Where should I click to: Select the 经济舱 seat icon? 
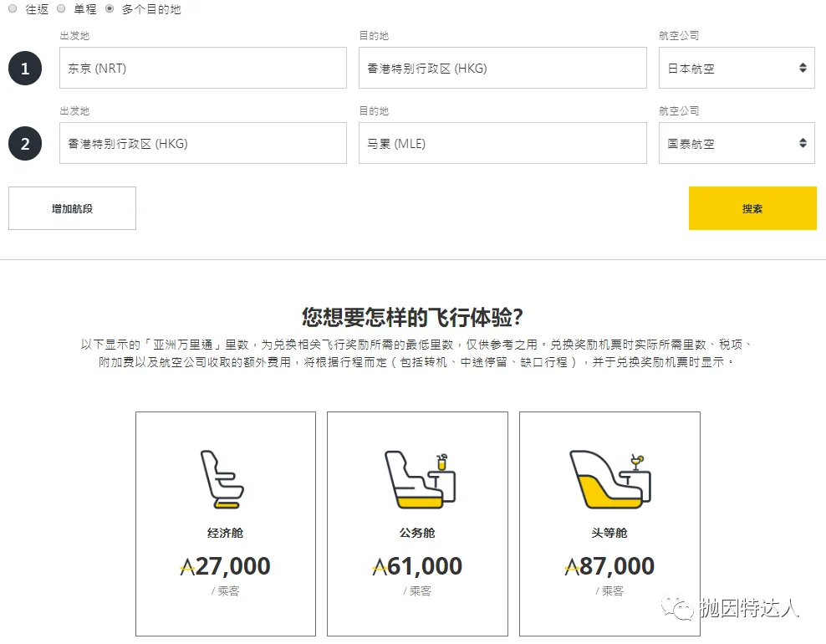(225, 478)
